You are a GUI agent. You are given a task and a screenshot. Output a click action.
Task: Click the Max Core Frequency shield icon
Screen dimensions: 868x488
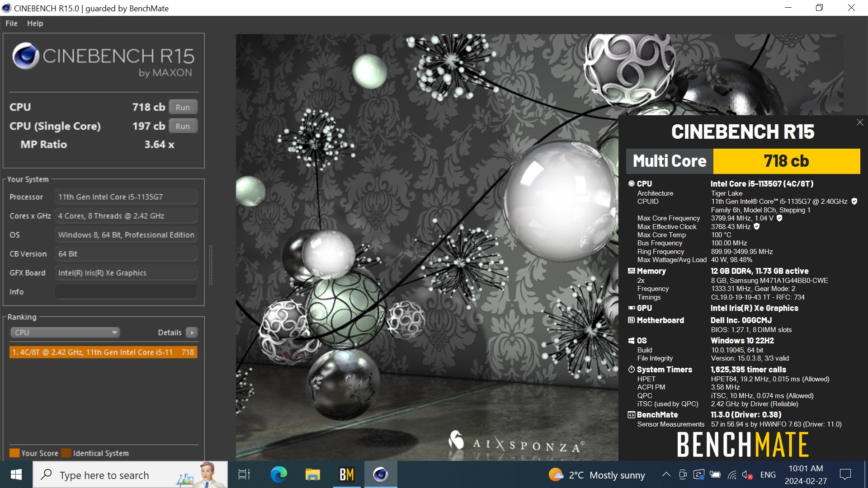point(779,218)
